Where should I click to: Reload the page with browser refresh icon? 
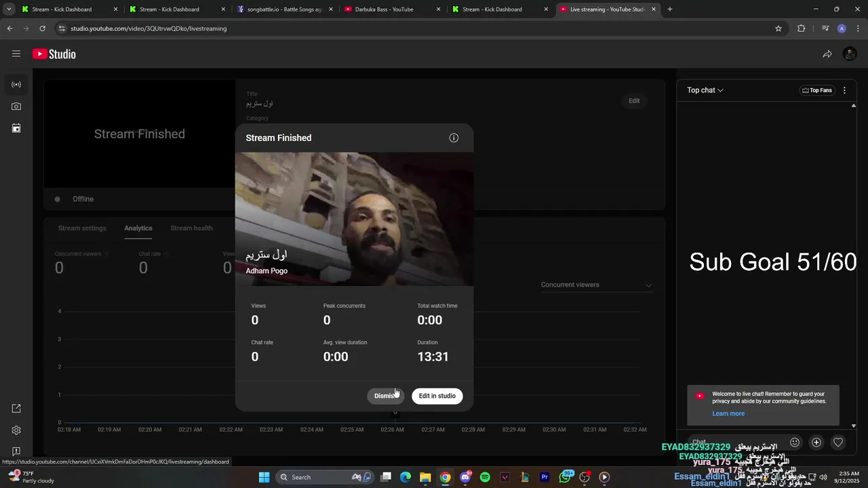tap(42, 28)
